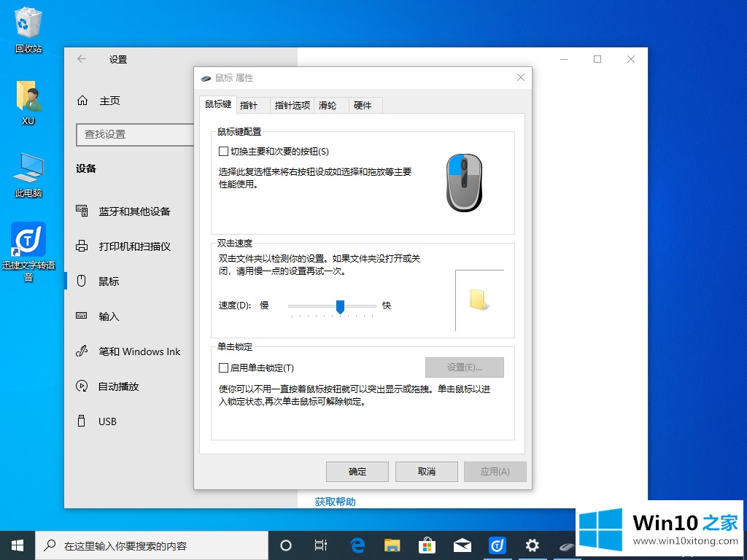Screen dimensions: 747x560
Task: Switch to the 指针选项 tab
Action: 292,105
